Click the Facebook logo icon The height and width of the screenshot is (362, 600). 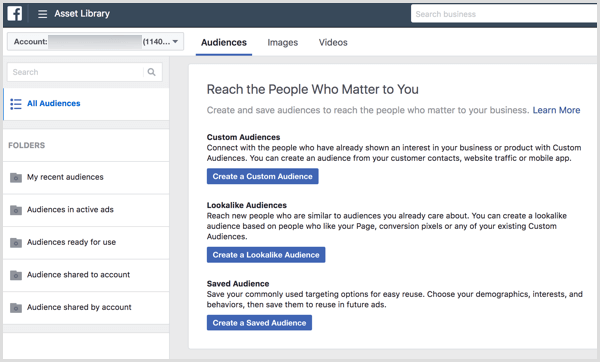click(x=15, y=14)
